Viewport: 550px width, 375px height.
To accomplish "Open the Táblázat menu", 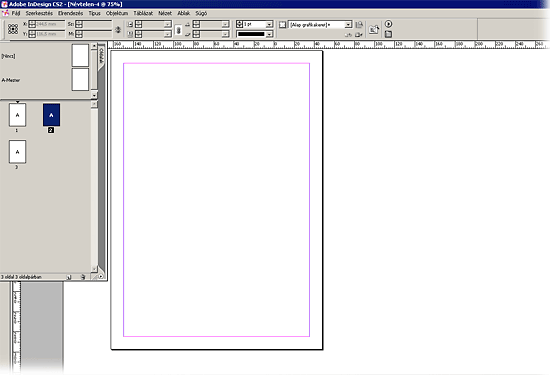I will click(143, 13).
